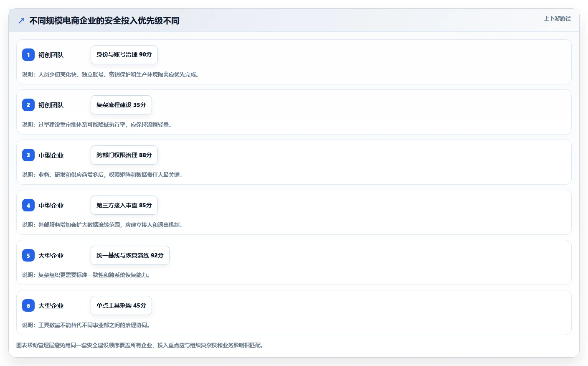The height and width of the screenshot is (366, 588).
Task: Select number badge 6
Action: pyautogui.click(x=28, y=305)
